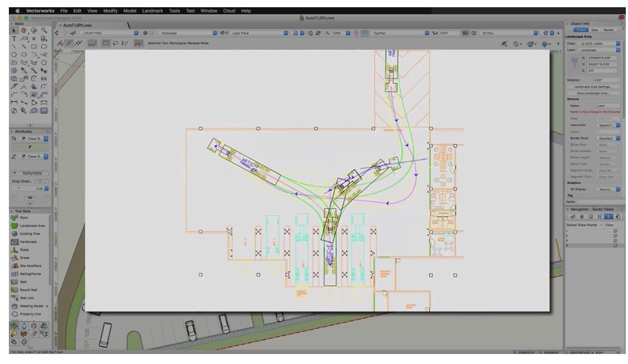Switch to the Render tab in Object Info
The image size is (628, 364).
pos(609,30)
